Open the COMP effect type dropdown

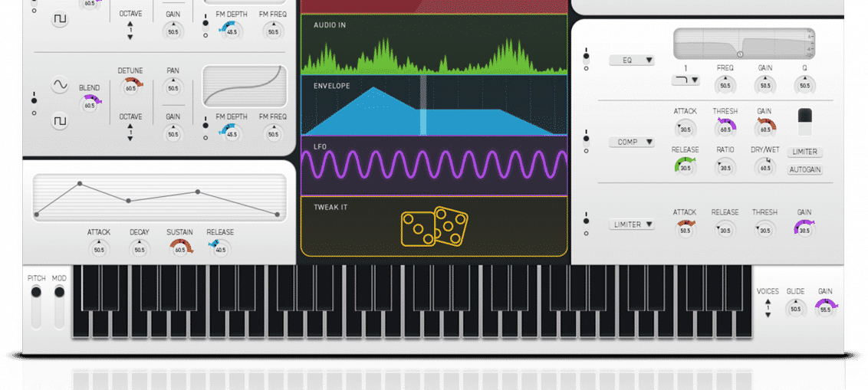tap(631, 142)
